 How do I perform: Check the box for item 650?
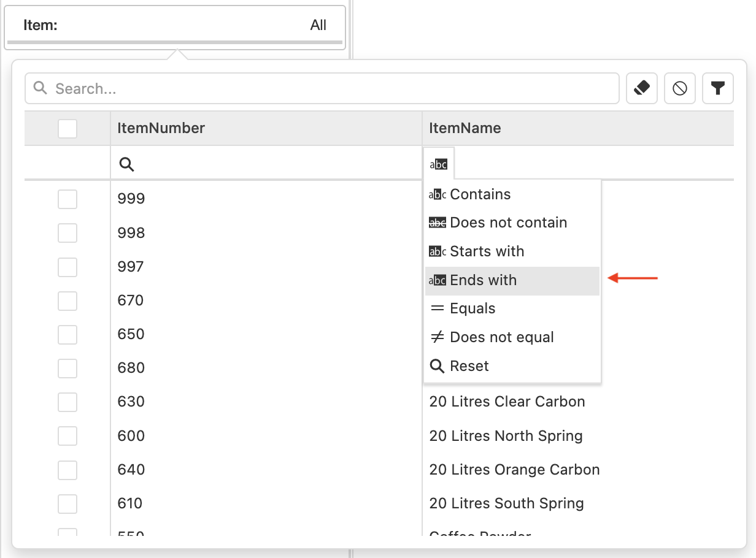pyautogui.click(x=67, y=335)
